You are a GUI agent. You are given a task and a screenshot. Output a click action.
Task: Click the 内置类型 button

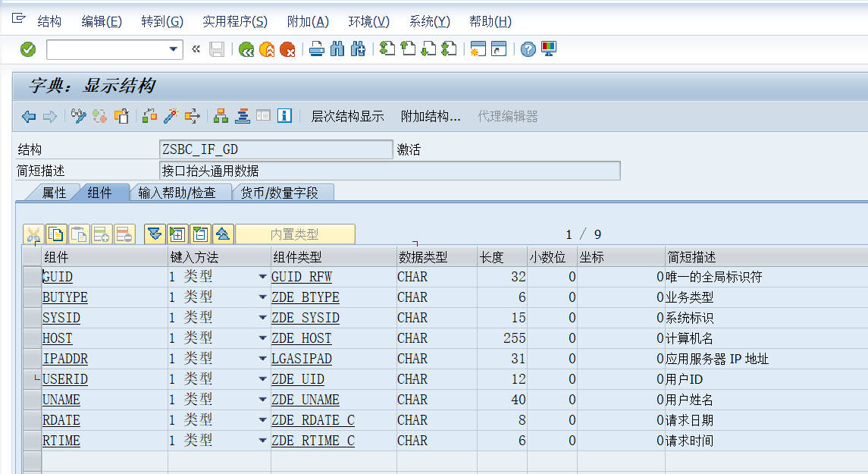coord(295,234)
